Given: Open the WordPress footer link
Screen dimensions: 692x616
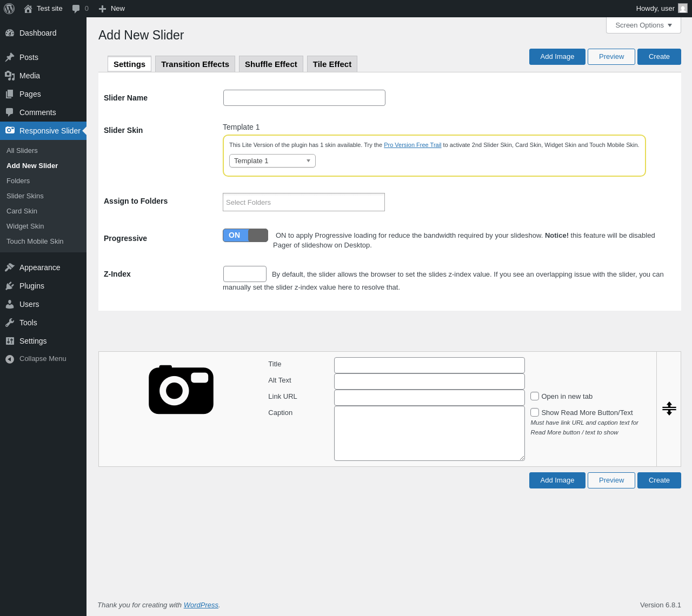Looking at the screenshot, I should (x=201, y=605).
